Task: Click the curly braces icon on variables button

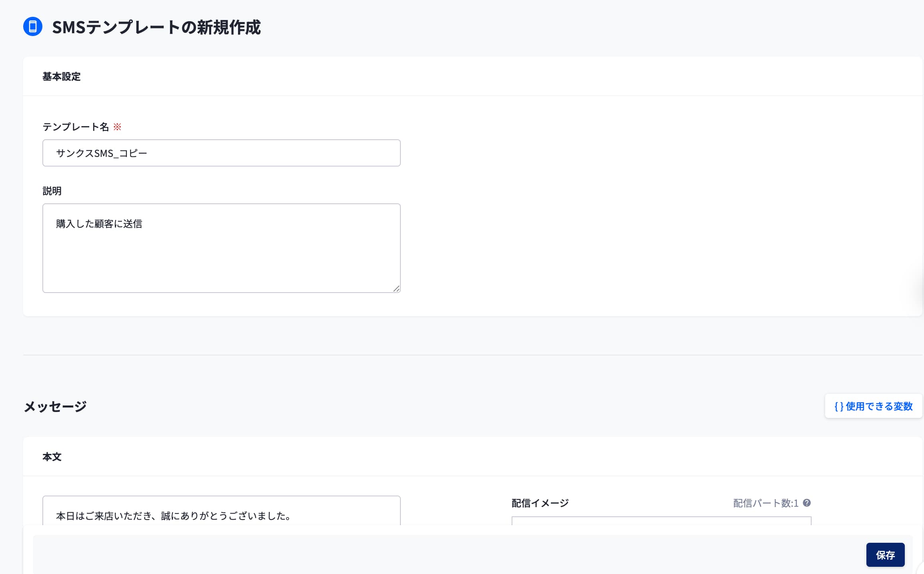Action: pos(839,407)
